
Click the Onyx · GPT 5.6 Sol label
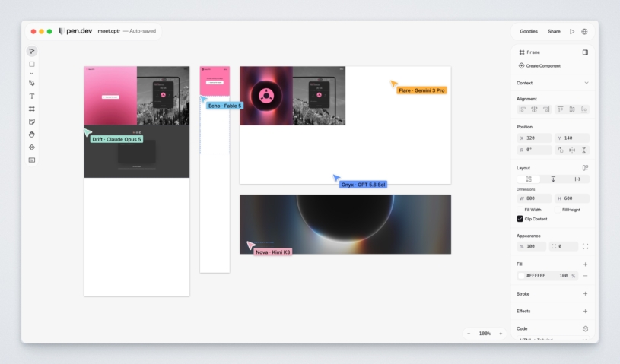(363, 185)
